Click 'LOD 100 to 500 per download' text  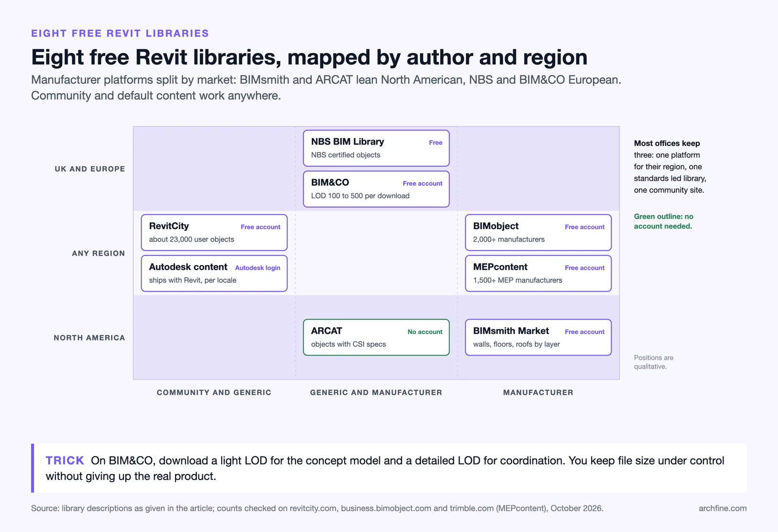click(360, 196)
